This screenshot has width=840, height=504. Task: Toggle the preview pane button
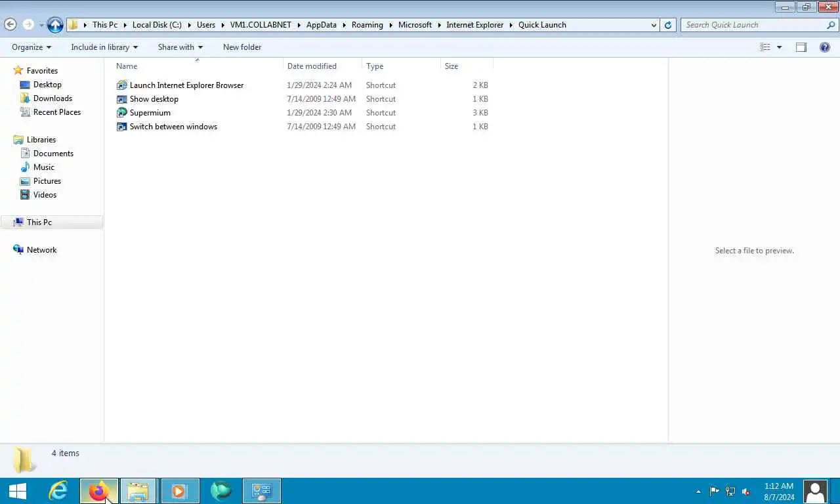pyautogui.click(x=801, y=47)
